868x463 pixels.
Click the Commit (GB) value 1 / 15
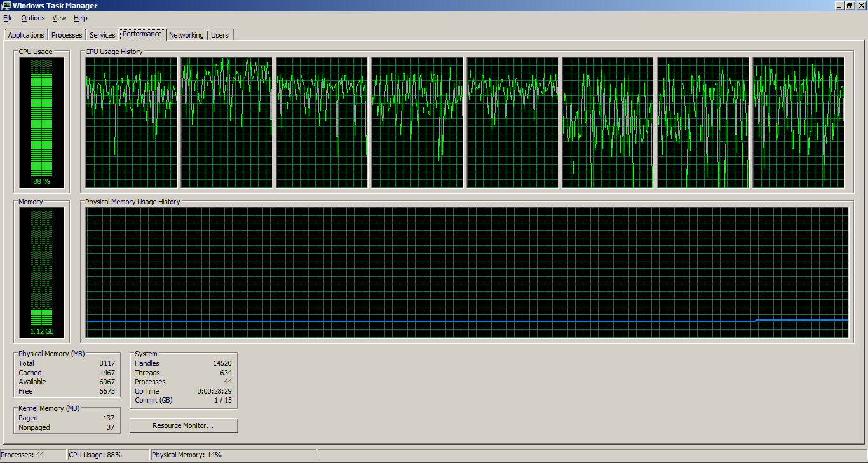[x=222, y=400]
